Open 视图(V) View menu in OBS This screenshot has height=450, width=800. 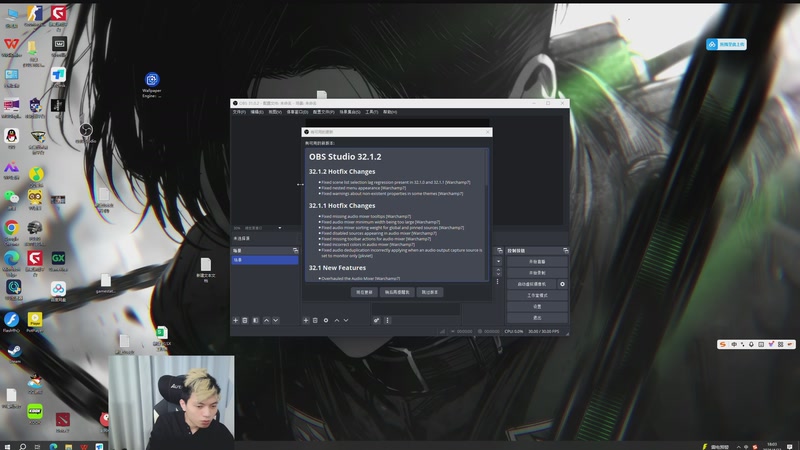pyautogui.click(x=275, y=112)
